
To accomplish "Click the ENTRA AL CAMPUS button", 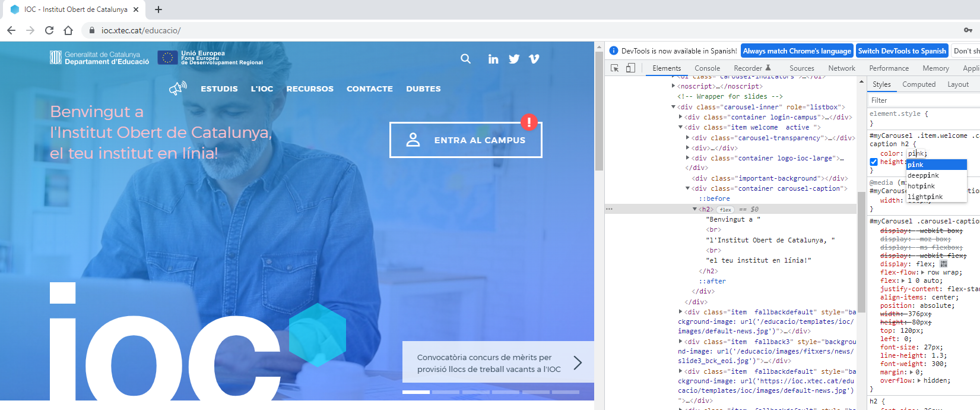I will coord(466,140).
